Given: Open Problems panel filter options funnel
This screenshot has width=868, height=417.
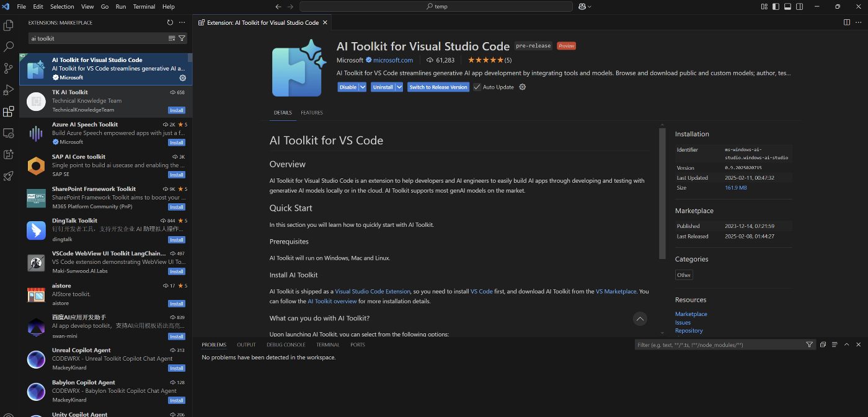Looking at the screenshot, I should click(x=809, y=345).
